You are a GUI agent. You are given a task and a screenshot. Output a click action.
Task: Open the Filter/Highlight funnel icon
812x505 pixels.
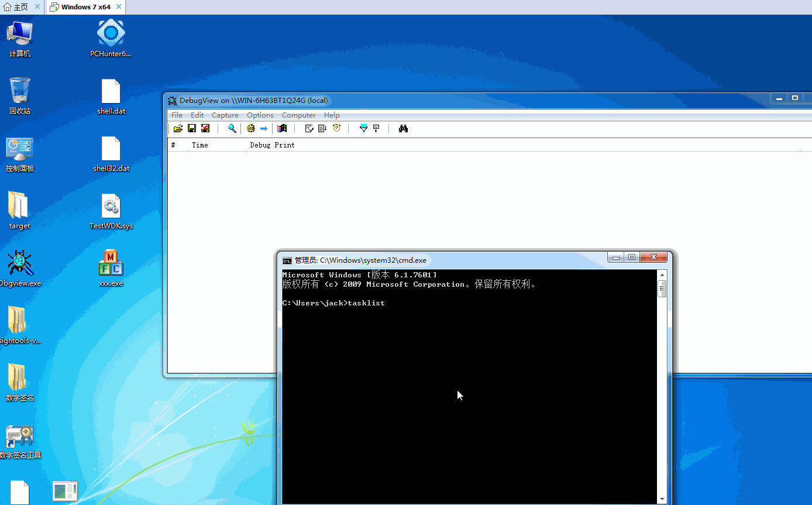point(363,129)
